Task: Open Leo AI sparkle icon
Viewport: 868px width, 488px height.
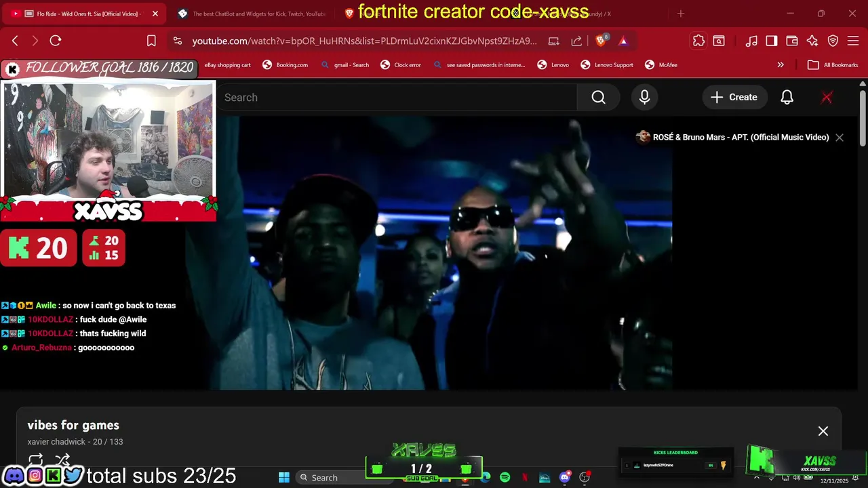Action: (812, 41)
